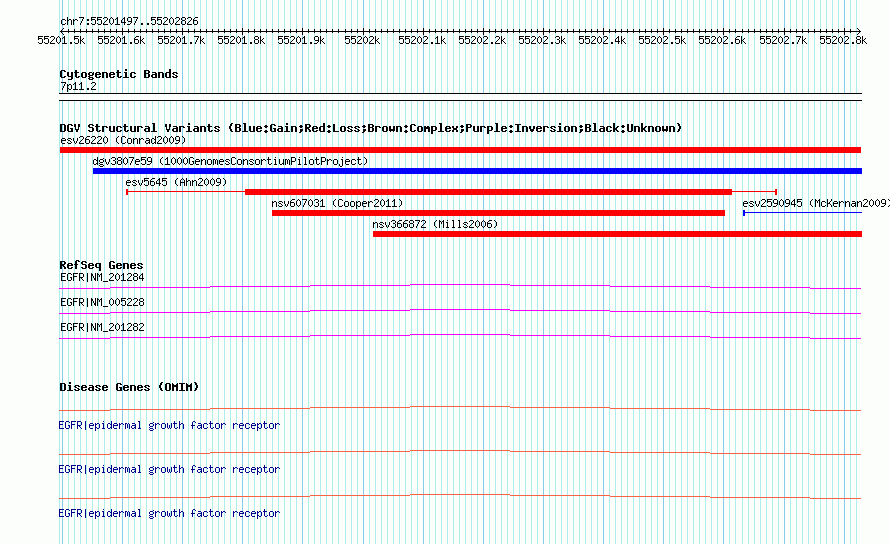Click the 55201.6k ruler tick label
This screenshot has width=890, height=544.
pos(121,40)
